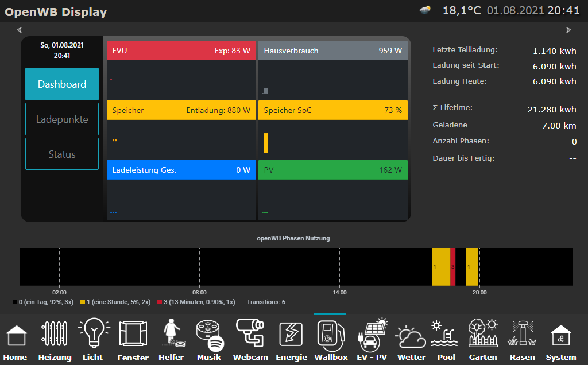Open the Fenster window icon
This screenshot has height=365, width=588.
click(133, 336)
